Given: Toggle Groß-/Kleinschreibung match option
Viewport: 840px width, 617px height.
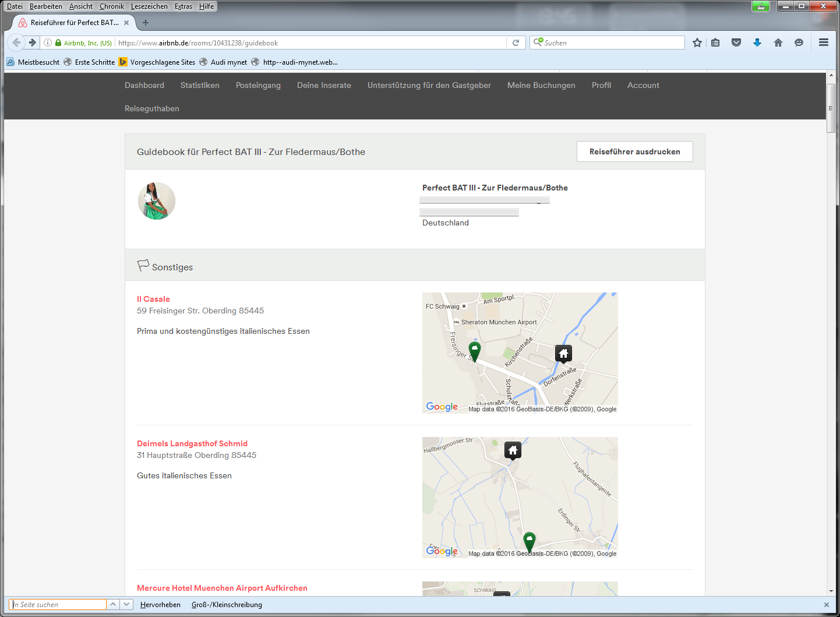Looking at the screenshot, I should [x=227, y=605].
